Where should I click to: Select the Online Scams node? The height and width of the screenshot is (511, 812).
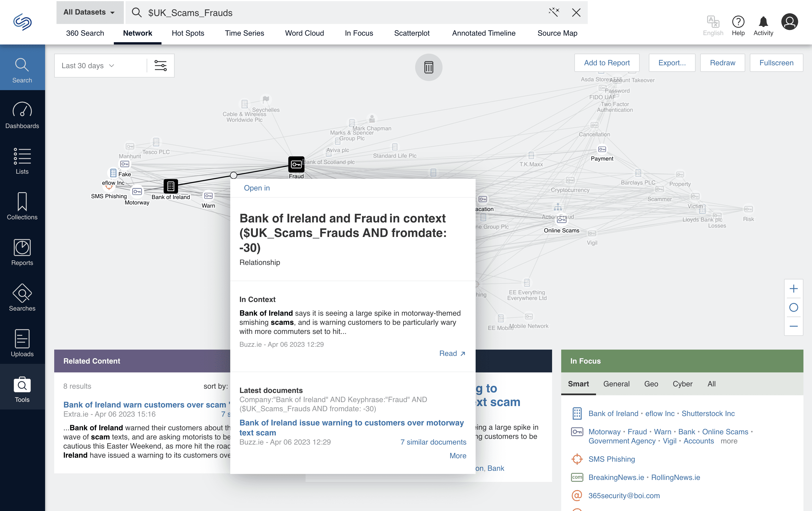pyautogui.click(x=561, y=220)
